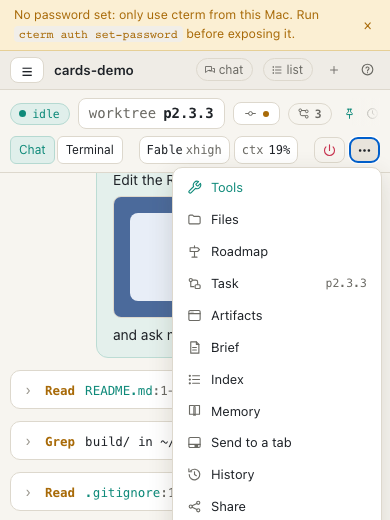Close the three-dots more menu button
Screen dimensions: 390x520
click(364, 150)
